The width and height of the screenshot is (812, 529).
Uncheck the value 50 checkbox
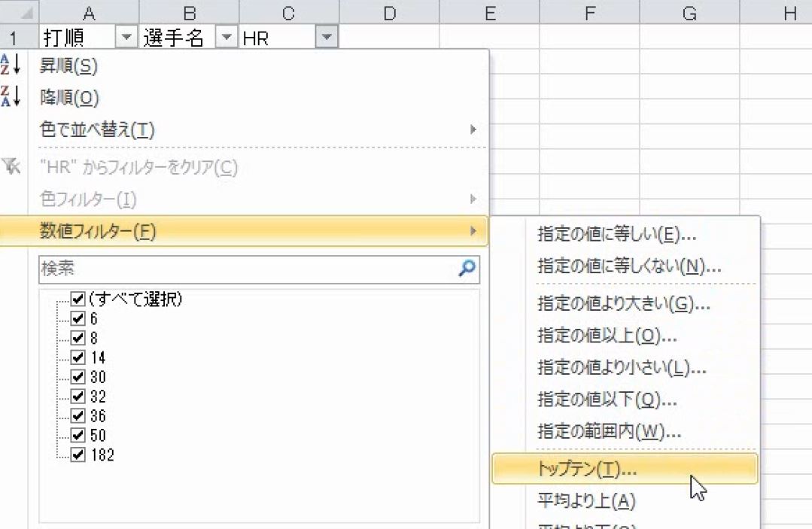(77, 435)
